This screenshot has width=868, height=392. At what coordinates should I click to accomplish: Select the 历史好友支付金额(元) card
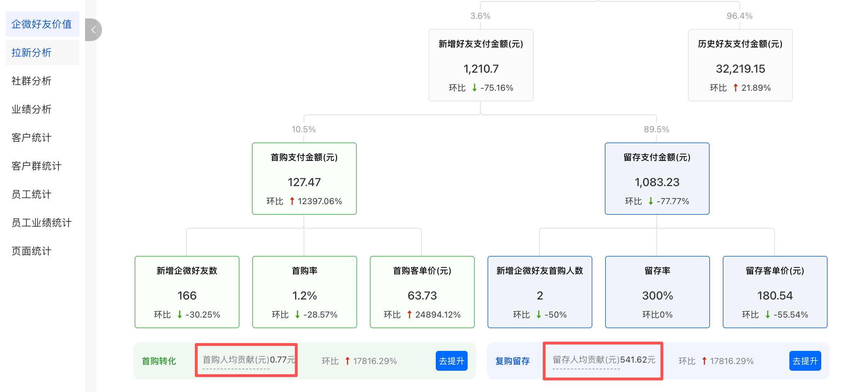pos(740,65)
